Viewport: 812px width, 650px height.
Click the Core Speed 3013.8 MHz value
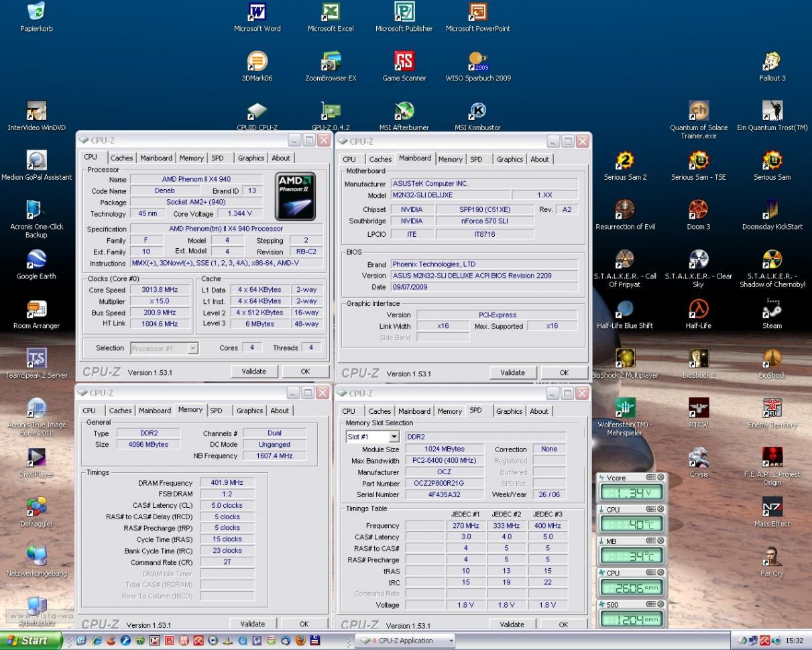click(x=160, y=290)
